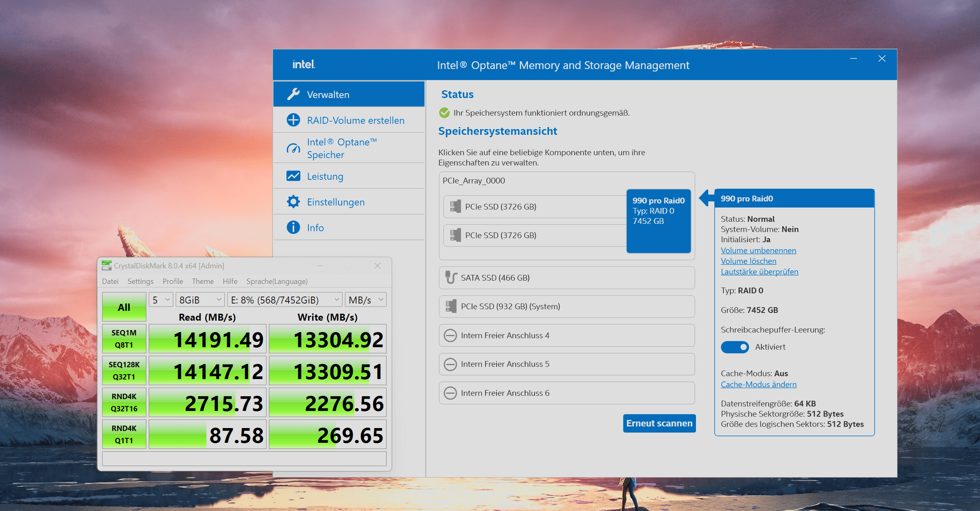Viewport: 980px width, 511px height.
Task: Click the RND4K Q32T16 write result 2276.56
Action: tap(328, 402)
